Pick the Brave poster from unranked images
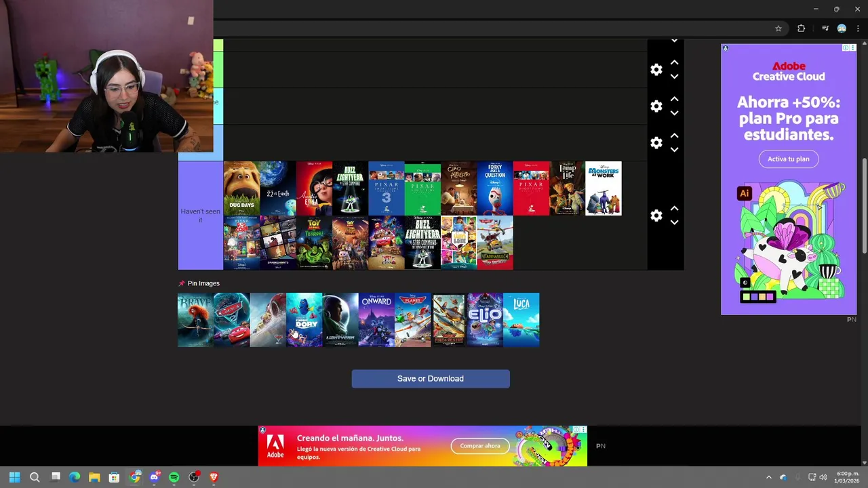This screenshot has height=488, width=868. click(195, 320)
